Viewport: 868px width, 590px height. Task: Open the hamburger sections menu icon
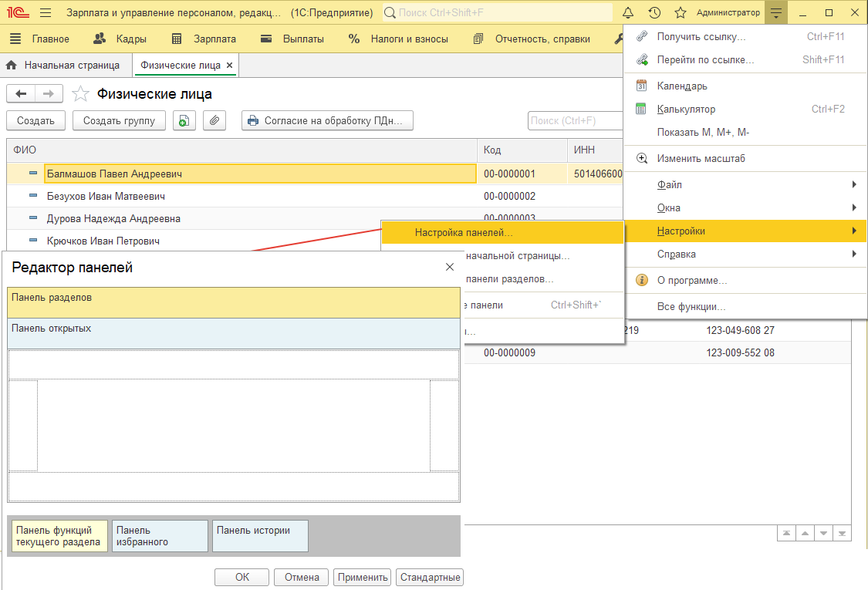coord(46,13)
